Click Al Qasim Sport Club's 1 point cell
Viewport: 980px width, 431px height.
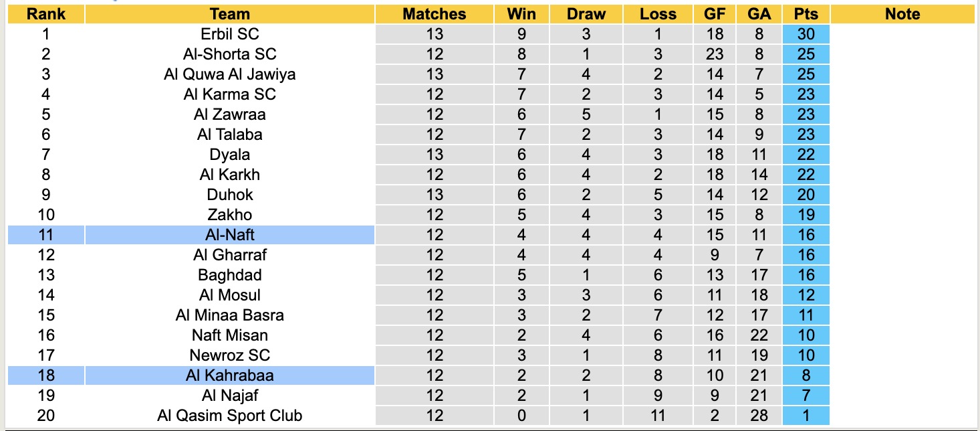click(806, 416)
